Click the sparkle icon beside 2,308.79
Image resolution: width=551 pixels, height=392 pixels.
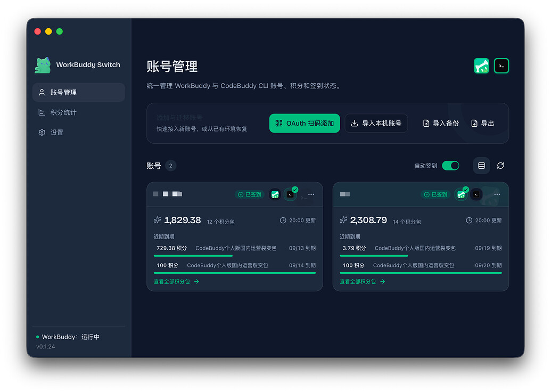coord(343,220)
